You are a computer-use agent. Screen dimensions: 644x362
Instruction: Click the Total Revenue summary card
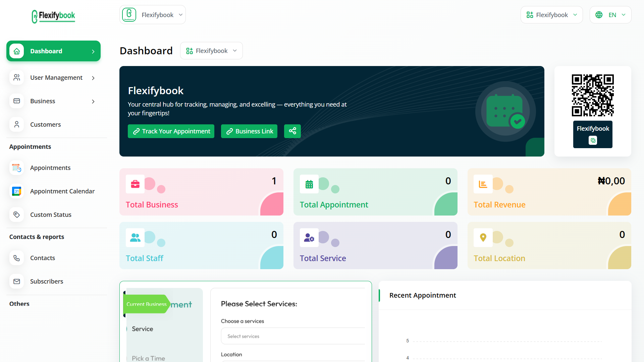pos(549,192)
